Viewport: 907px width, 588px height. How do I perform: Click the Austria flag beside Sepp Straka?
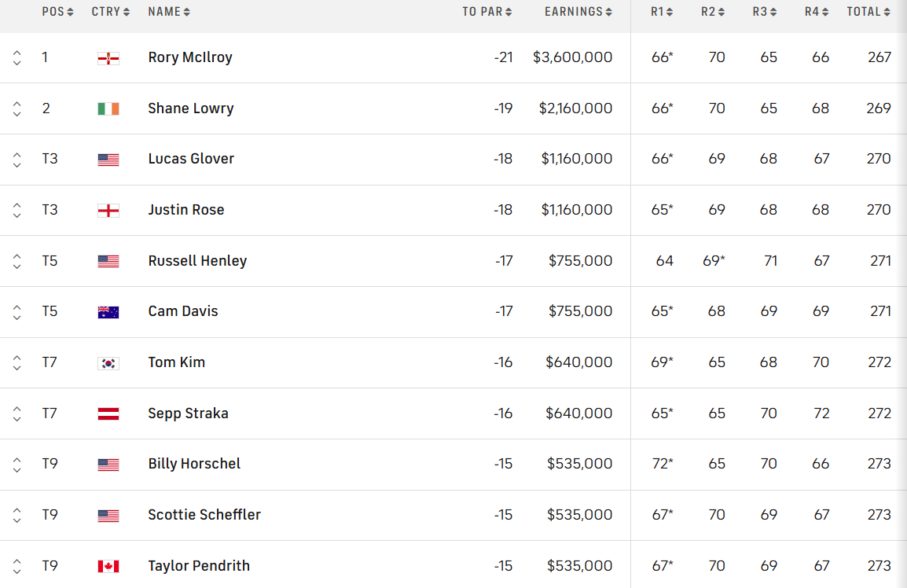(x=108, y=413)
